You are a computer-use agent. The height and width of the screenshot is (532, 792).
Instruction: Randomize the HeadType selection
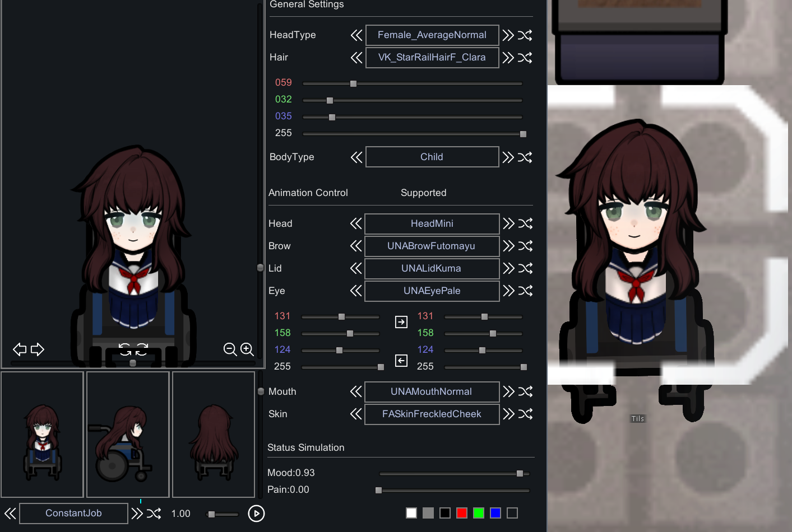(x=525, y=35)
